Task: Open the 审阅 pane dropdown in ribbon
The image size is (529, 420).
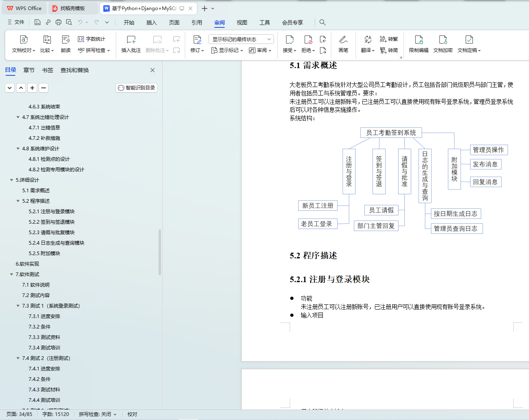Action: [x=260, y=50]
